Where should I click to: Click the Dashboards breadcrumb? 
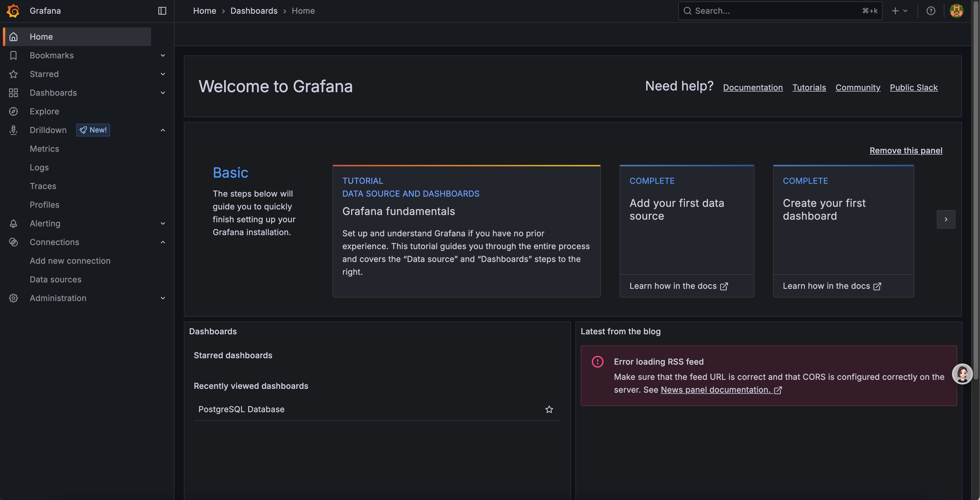pos(254,11)
